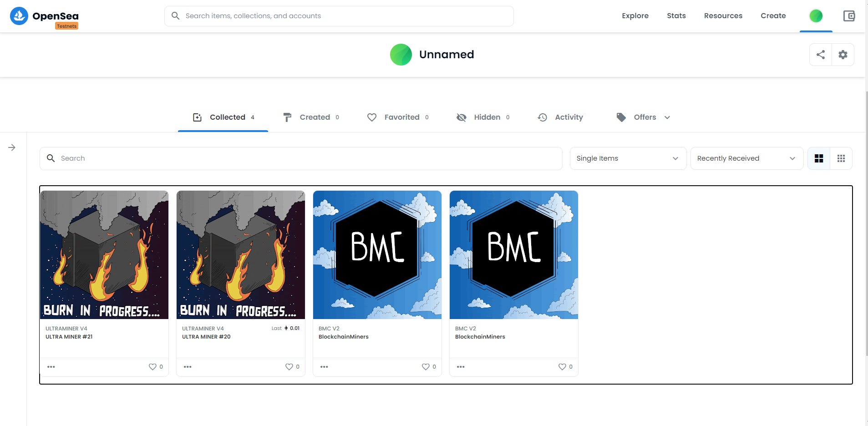
Task: Open the Stats menu
Action: (x=676, y=16)
